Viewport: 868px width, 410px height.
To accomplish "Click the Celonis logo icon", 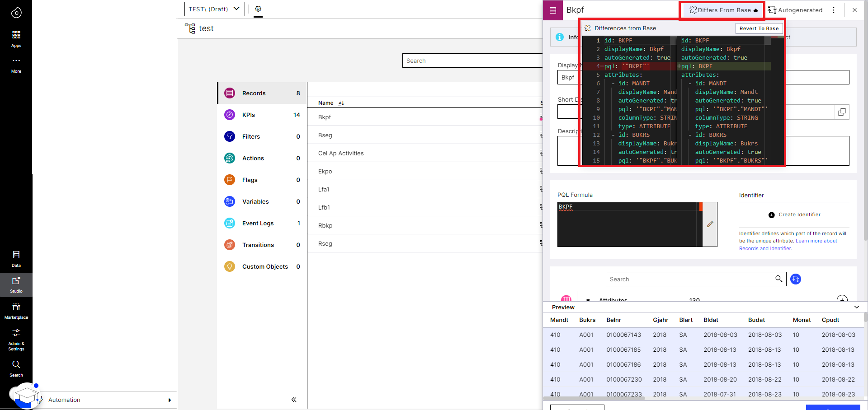I will 16,13.
